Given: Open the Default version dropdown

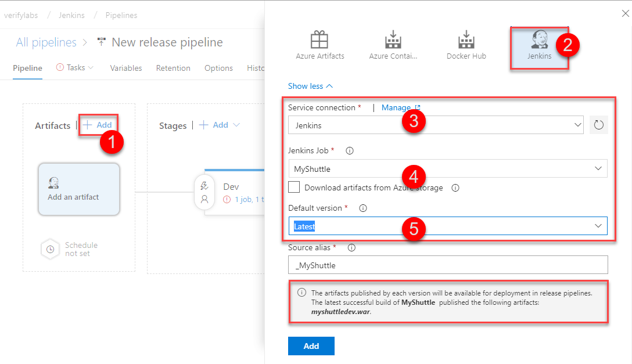Looking at the screenshot, I should pyautogui.click(x=448, y=226).
